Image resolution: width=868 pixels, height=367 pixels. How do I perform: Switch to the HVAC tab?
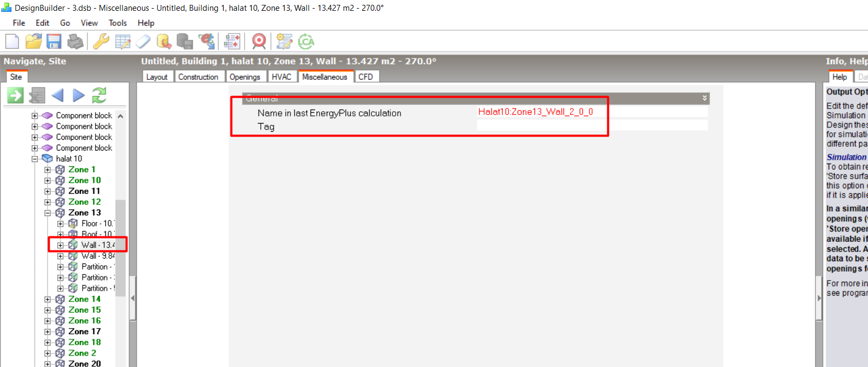(x=281, y=77)
